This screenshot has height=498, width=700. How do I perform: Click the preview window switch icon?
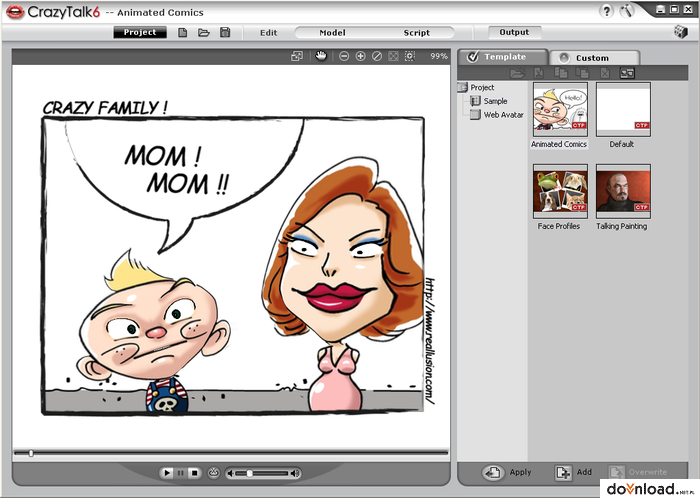(x=297, y=56)
